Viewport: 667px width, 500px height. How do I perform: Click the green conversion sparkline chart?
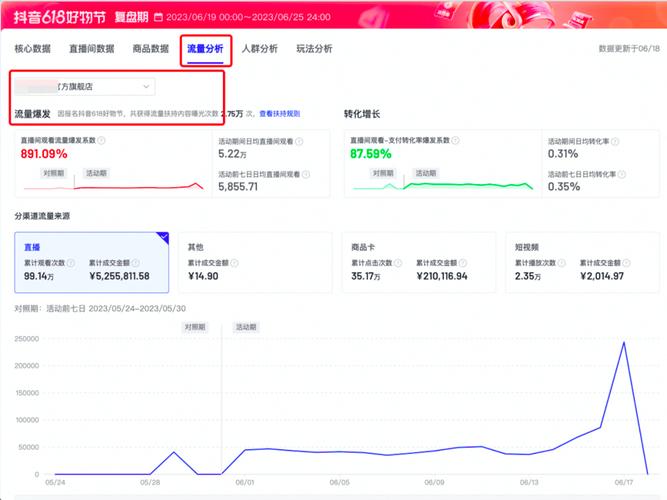tap(442, 186)
